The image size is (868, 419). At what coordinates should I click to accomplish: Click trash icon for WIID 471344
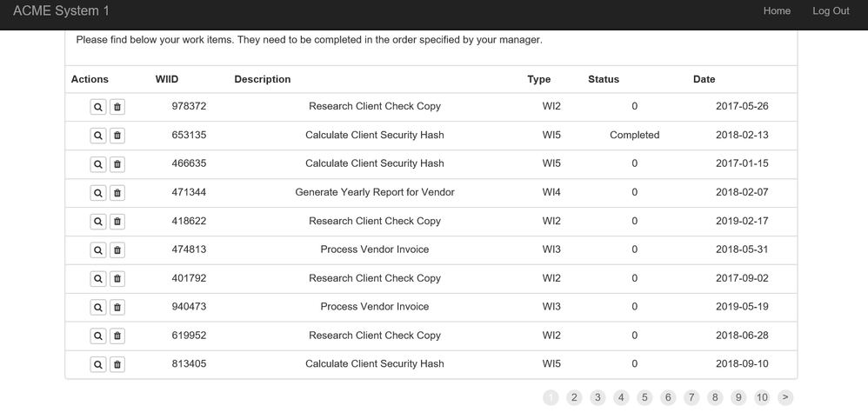click(x=117, y=193)
